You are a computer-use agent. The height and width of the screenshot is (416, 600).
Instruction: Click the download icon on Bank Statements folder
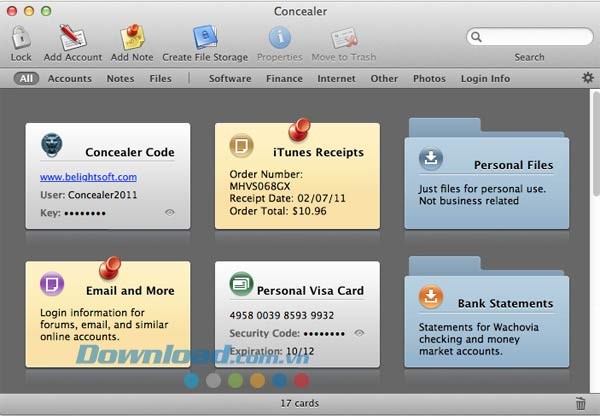[x=430, y=297]
